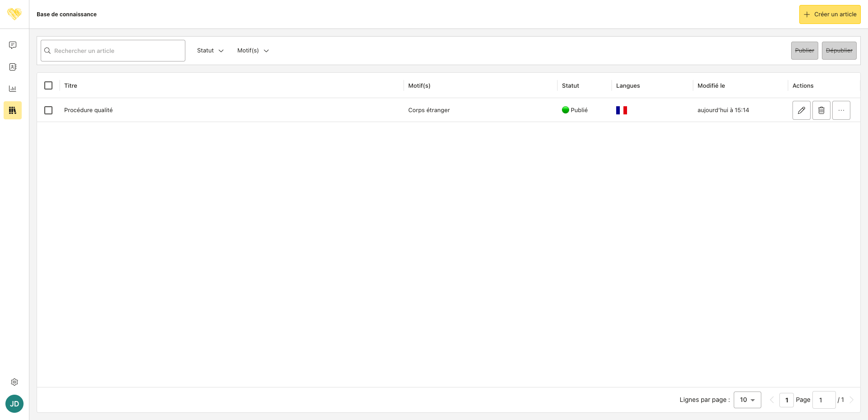868x420 pixels.
Task: Open more actions for Procédure qualité
Action: (x=841, y=110)
